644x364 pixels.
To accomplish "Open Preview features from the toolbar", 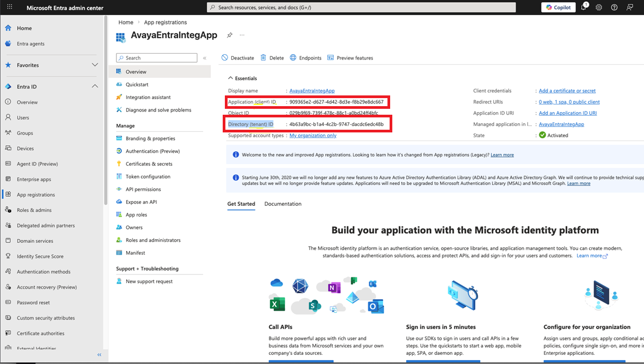I will click(x=350, y=58).
